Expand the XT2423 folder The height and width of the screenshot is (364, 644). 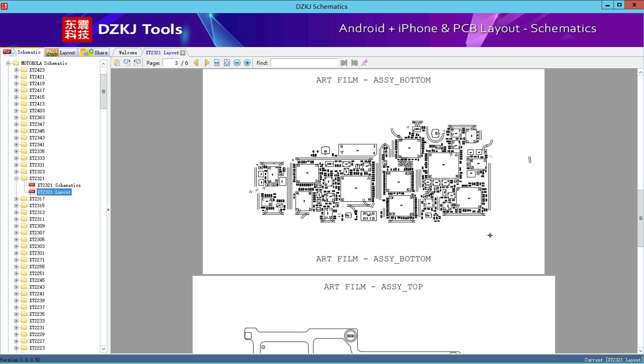[16, 70]
